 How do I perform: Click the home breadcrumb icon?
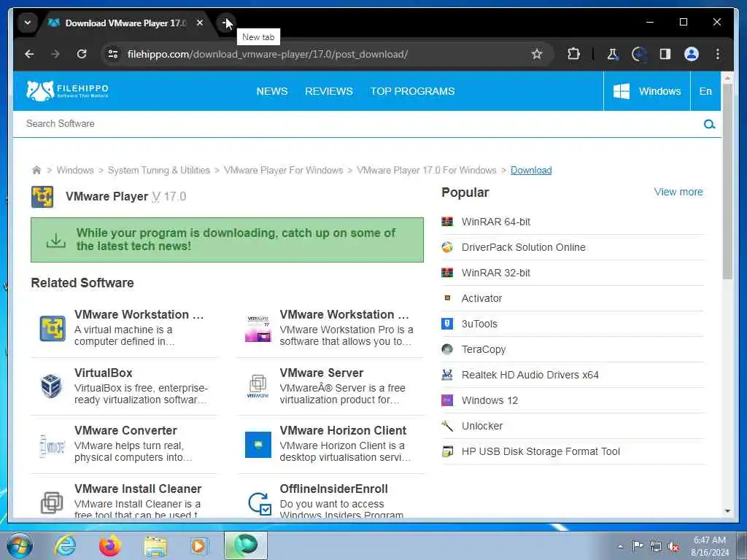(x=36, y=170)
